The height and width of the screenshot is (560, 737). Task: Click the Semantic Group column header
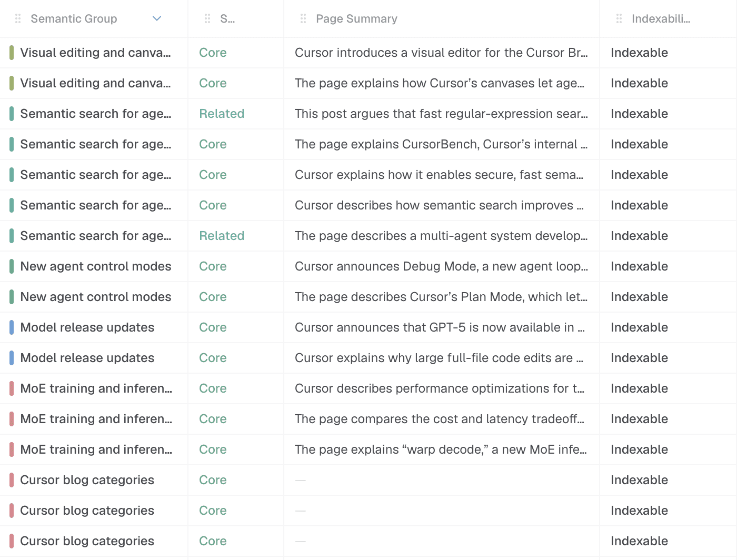[74, 19]
